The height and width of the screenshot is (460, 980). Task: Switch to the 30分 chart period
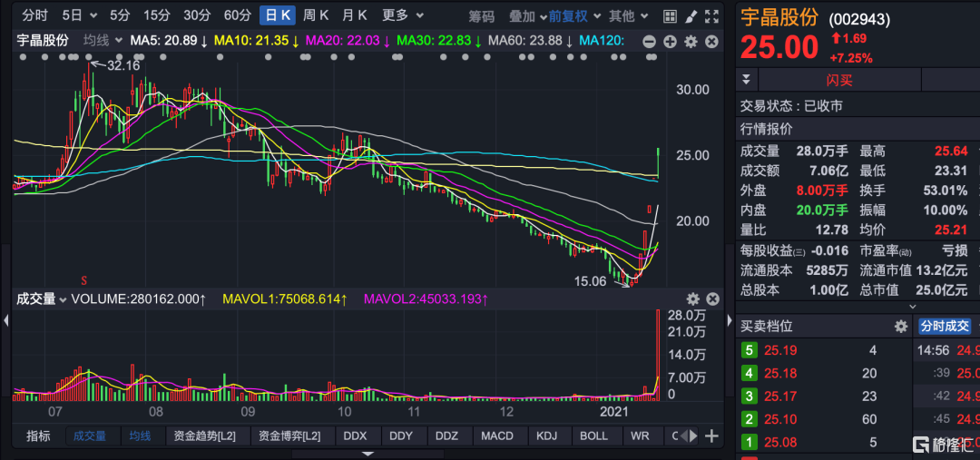pos(196,15)
